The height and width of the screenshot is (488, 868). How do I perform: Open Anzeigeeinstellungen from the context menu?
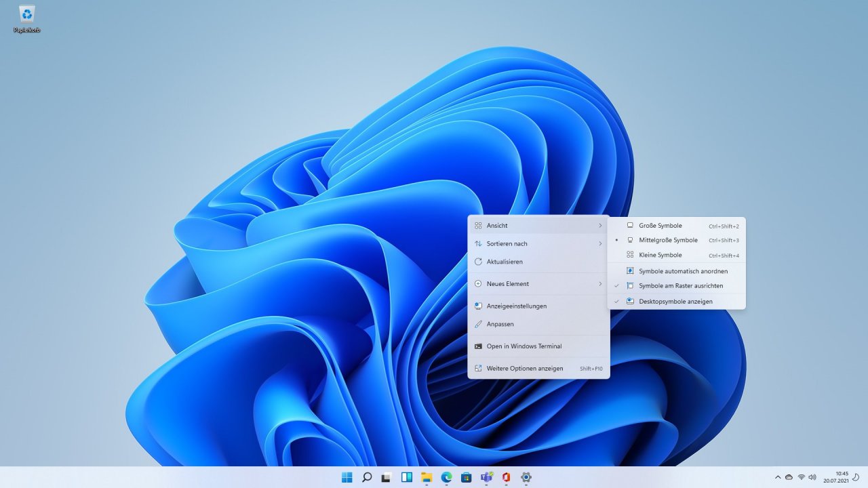pyautogui.click(x=539, y=306)
